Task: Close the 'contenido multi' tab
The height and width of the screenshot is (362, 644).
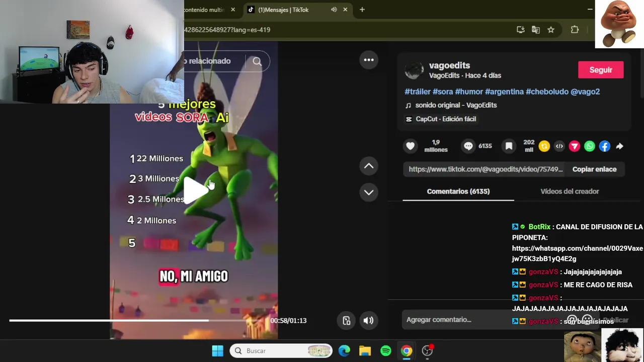Action: tap(233, 10)
